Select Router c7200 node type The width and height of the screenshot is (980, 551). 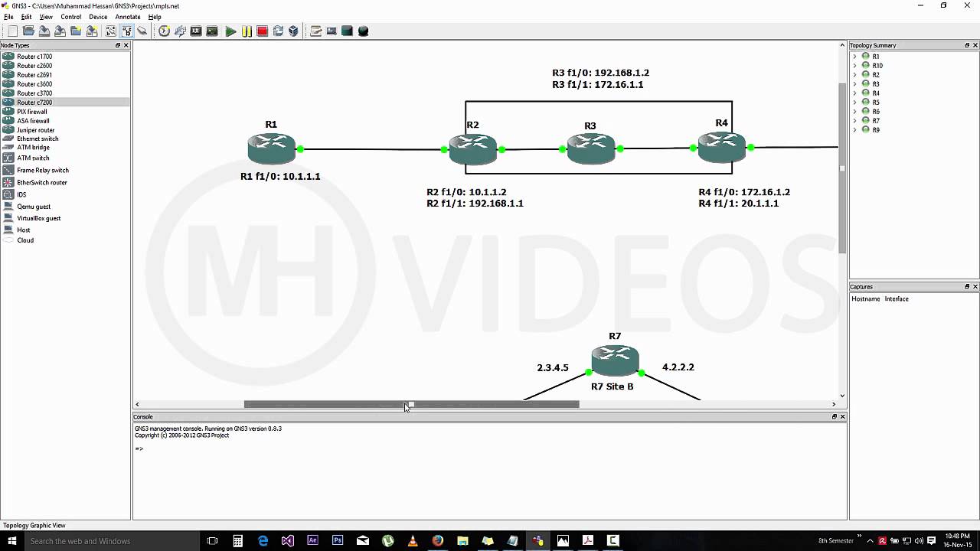(65, 103)
